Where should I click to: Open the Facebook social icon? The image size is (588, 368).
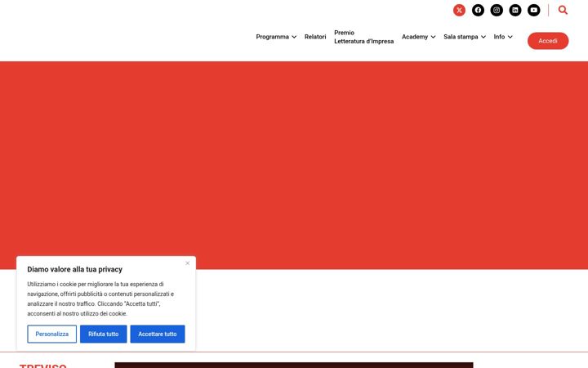click(478, 10)
